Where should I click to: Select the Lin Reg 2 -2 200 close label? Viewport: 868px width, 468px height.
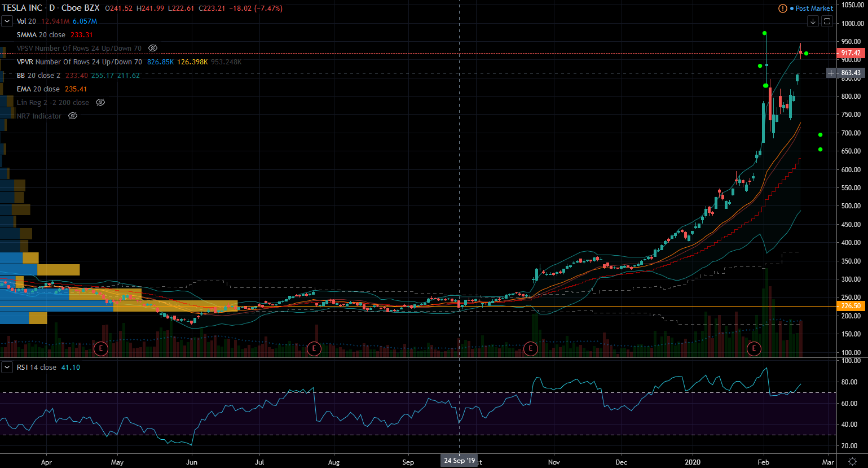pyautogui.click(x=53, y=103)
